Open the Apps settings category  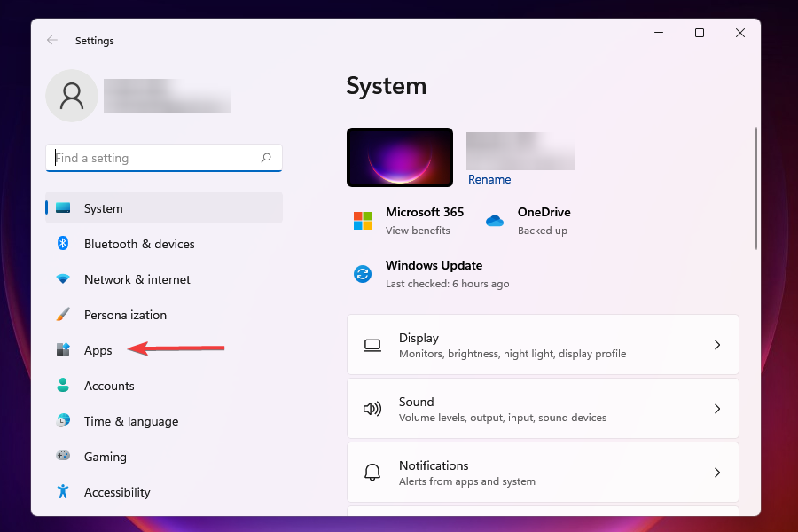point(164,349)
